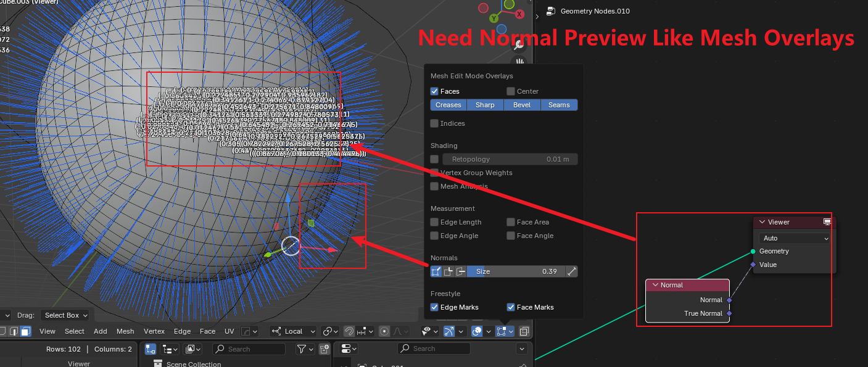Click the Geometry Nodes.010 modifier icon

pyautogui.click(x=550, y=11)
